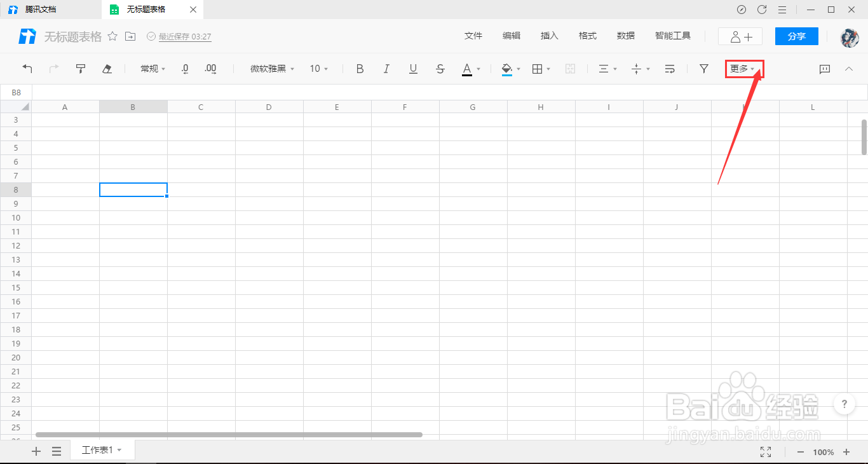Click the refresh icon in title bar
The height and width of the screenshot is (464, 868).
762,10
